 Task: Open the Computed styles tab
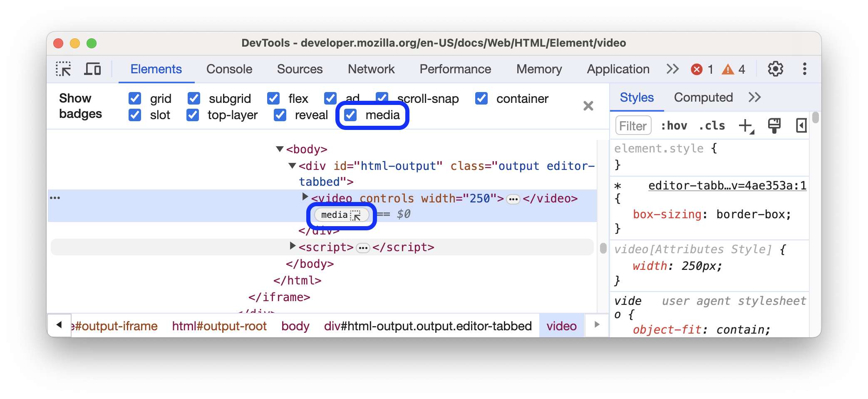click(x=703, y=97)
